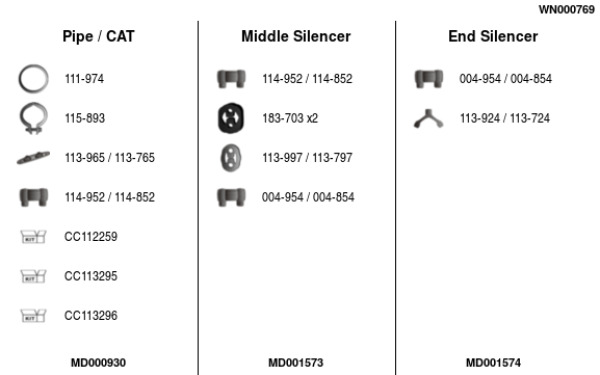Click the ring gasket icon for 111-974
The image size is (600, 375).
33,79
